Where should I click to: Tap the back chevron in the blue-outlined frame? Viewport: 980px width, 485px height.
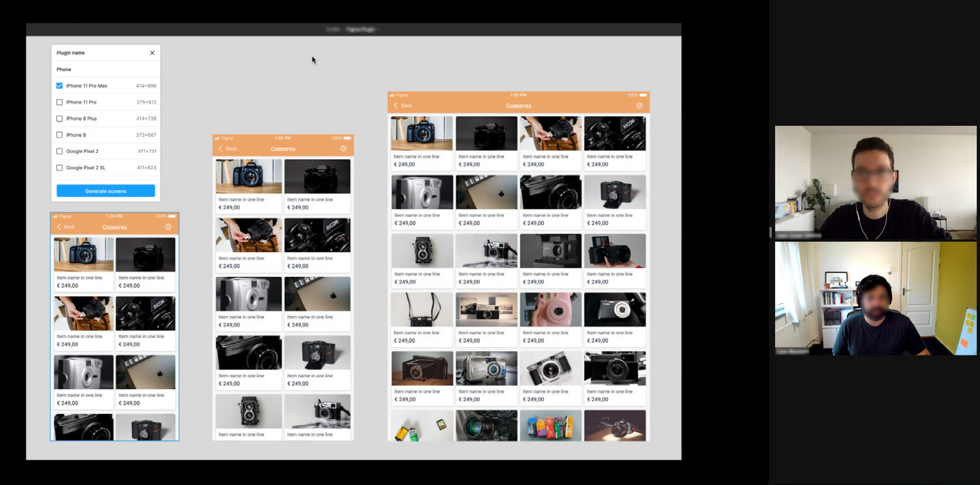coord(59,227)
